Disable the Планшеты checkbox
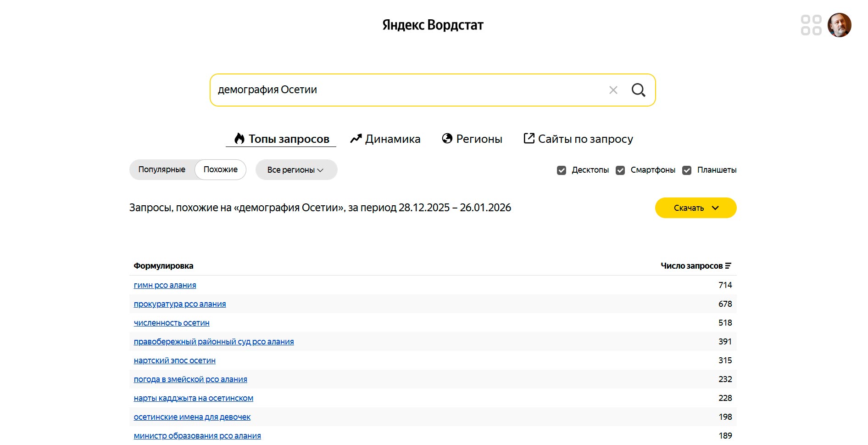Screen dimensions: 868x445 point(687,170)
